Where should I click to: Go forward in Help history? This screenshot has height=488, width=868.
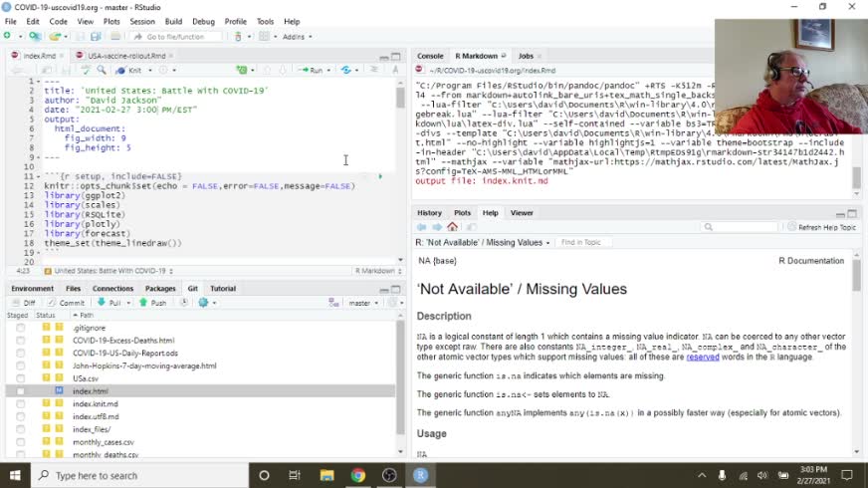coord(437,227)
